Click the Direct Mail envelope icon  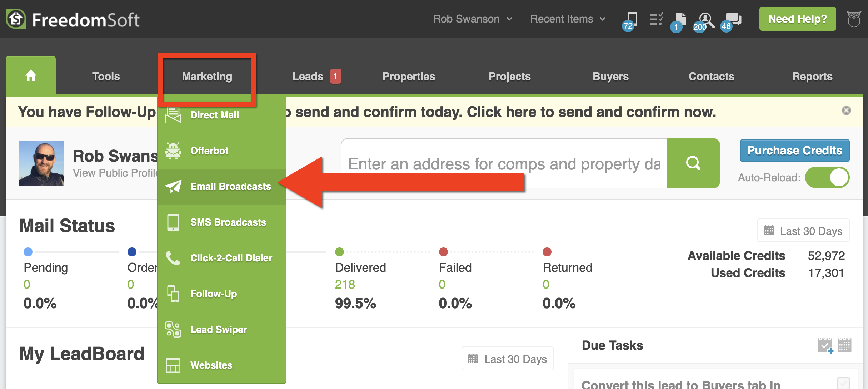click(x=173, y=115)
